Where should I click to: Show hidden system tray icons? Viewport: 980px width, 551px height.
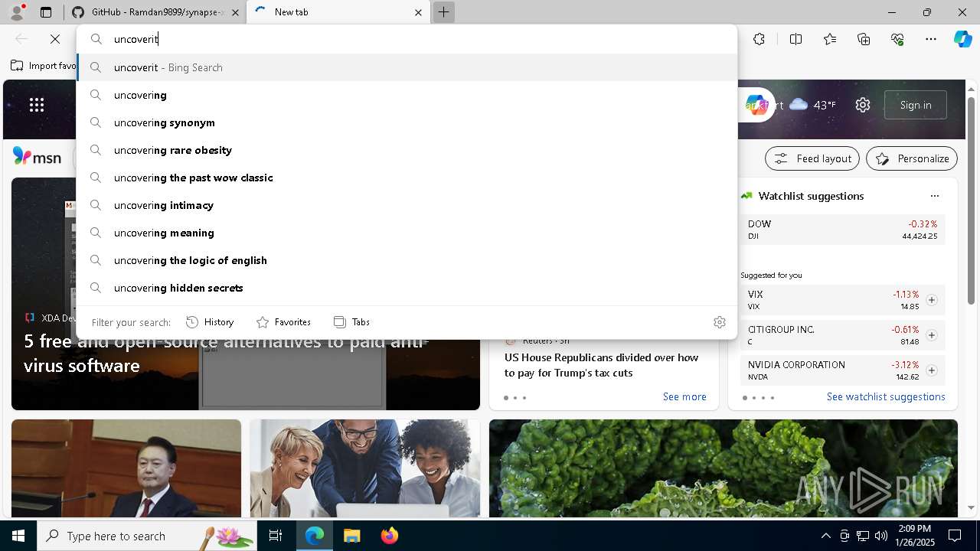(x=825, y=536)
